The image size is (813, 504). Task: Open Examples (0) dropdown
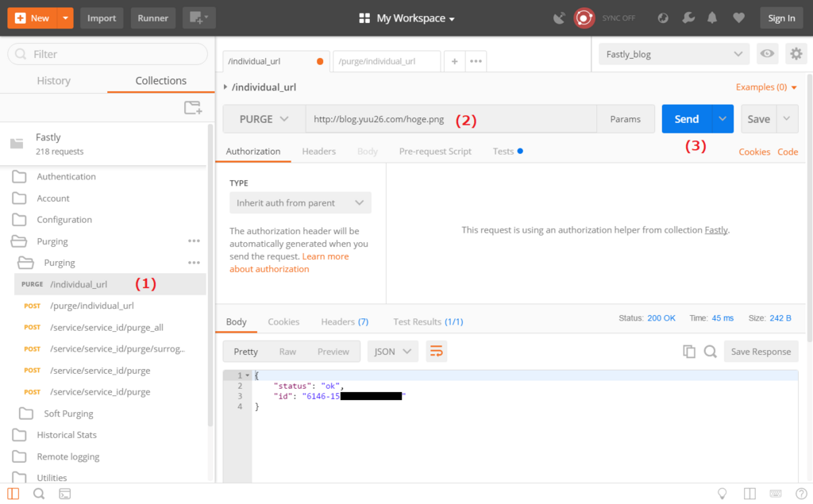pos(766,87)
